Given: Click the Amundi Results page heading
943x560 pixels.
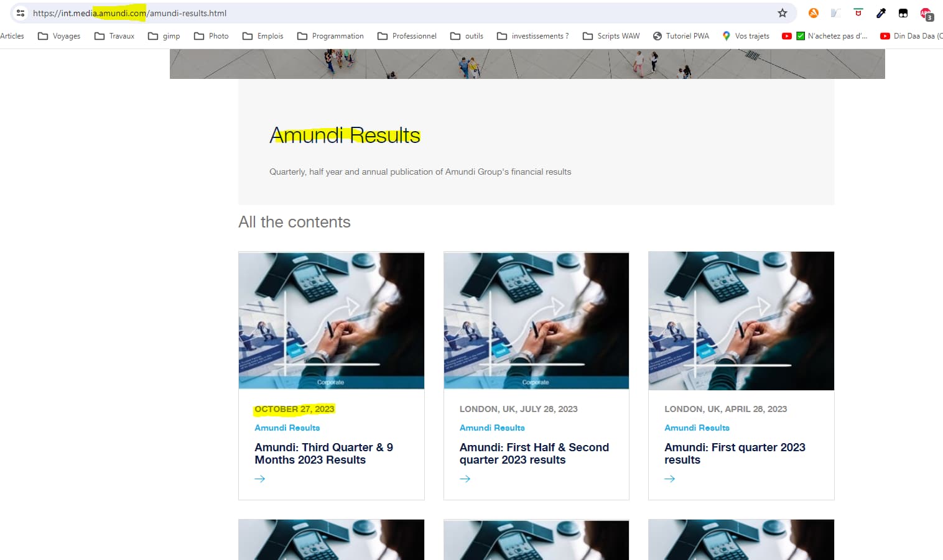Looking at the screenshot, I should coord(345,135).
